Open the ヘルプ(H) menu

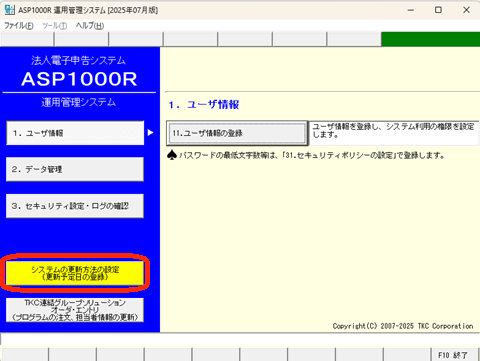90,26
